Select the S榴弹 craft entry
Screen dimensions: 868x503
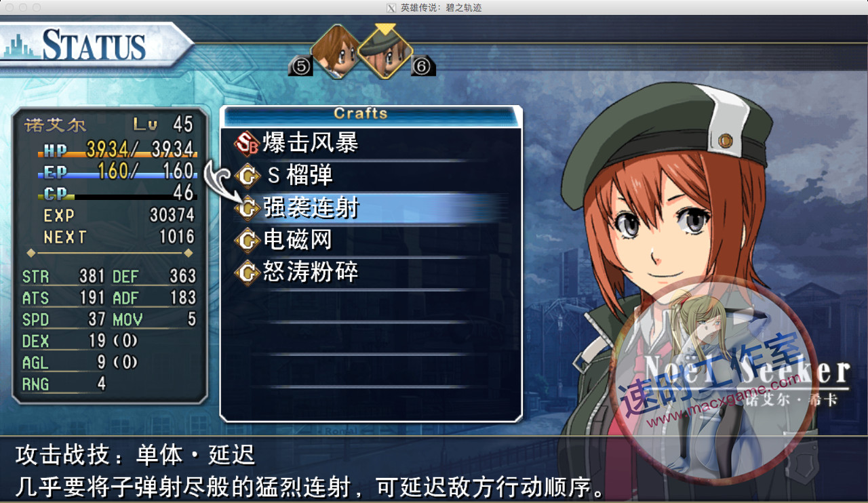click(371, 176)
